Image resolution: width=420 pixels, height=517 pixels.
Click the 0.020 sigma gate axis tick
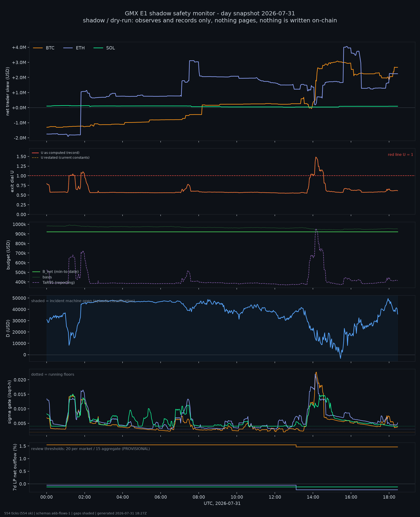pos(20,380)
